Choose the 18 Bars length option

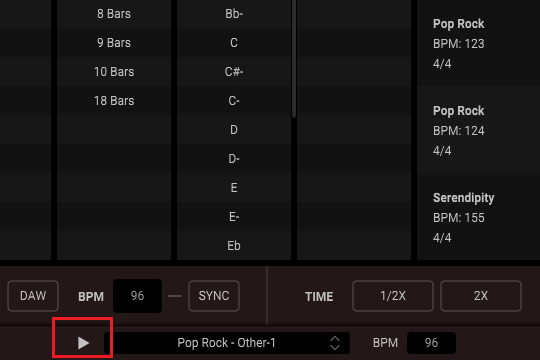(114, 101)
